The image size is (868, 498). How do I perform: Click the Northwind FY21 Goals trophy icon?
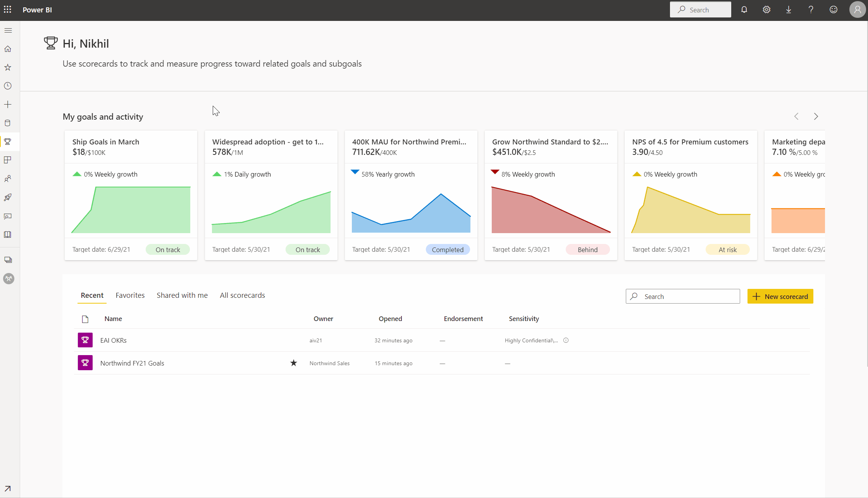[85, 363]
